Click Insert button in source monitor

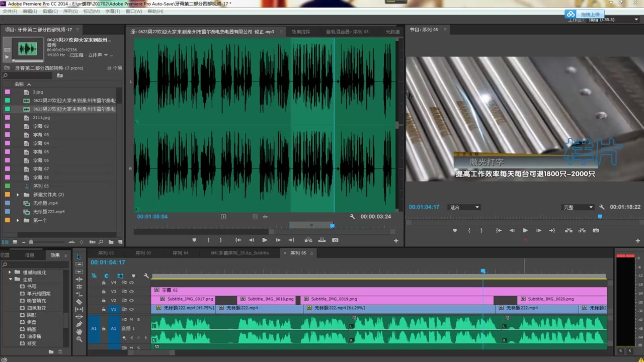[308, 240]
